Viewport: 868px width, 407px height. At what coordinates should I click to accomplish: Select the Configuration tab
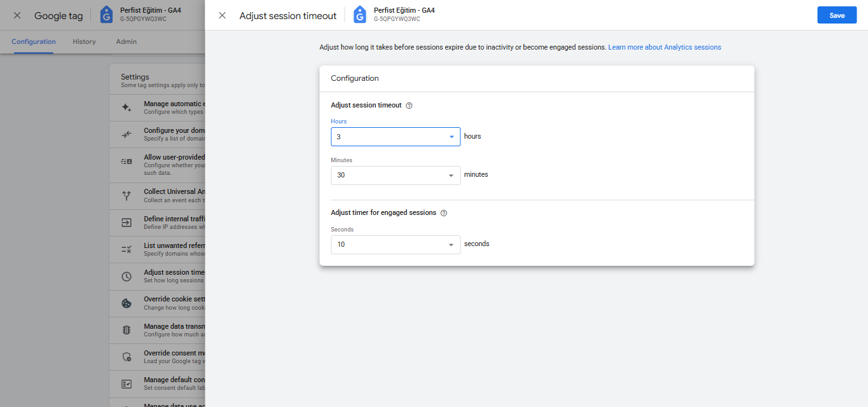34,42
